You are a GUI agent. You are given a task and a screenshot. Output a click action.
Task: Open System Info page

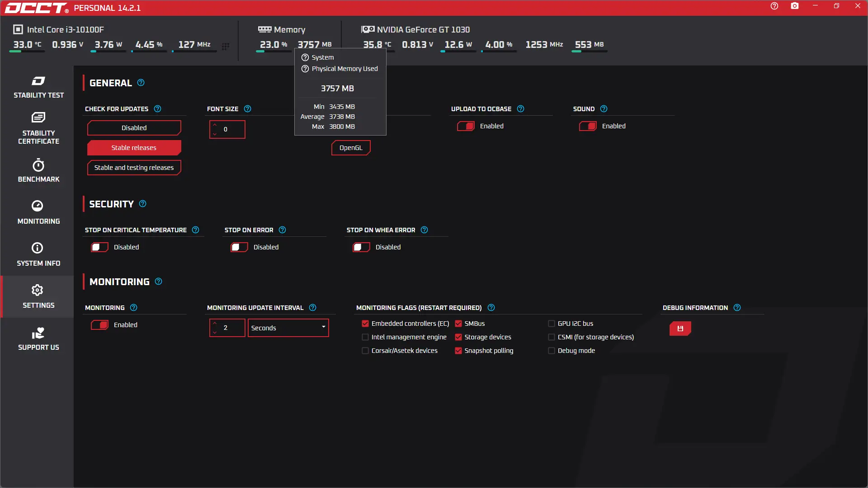[x=38, y=254]
